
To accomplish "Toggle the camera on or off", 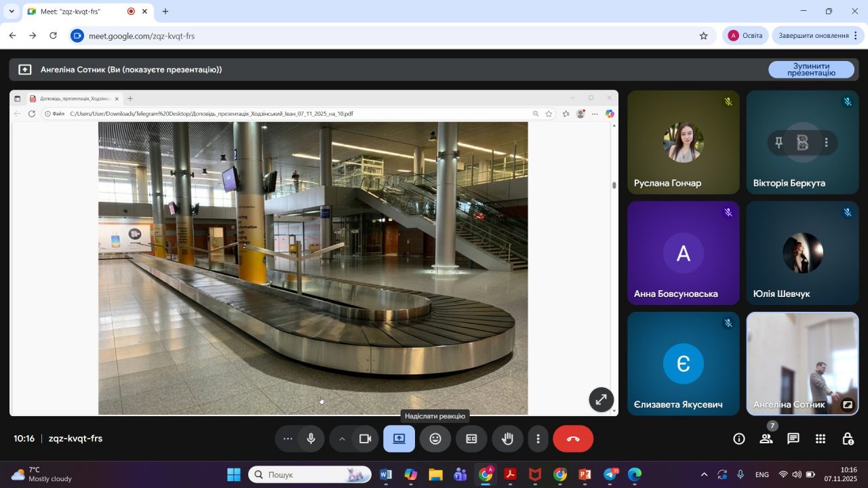I will click(x=365, y=439).
